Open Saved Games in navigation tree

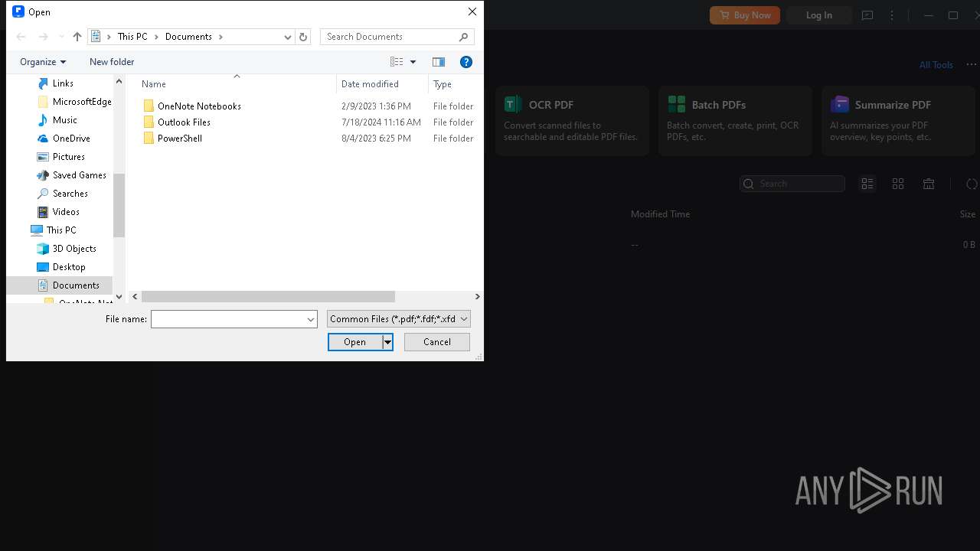click(79, 175)
